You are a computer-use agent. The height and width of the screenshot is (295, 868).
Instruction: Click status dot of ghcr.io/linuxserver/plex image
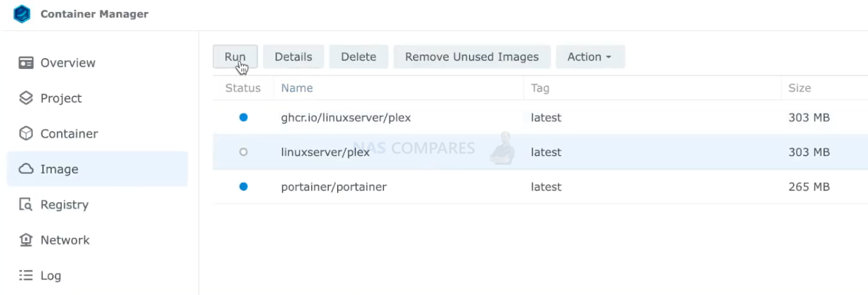point(243,117)
